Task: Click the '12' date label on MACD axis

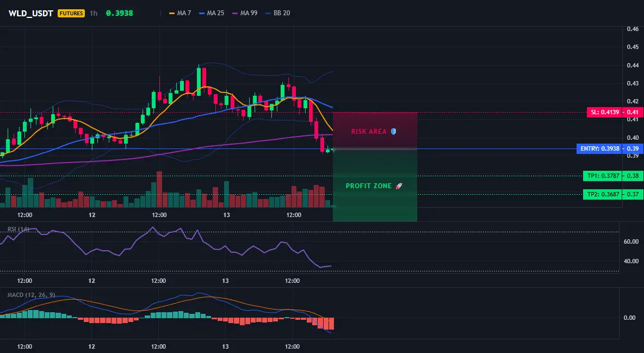Action: (91, 347)
